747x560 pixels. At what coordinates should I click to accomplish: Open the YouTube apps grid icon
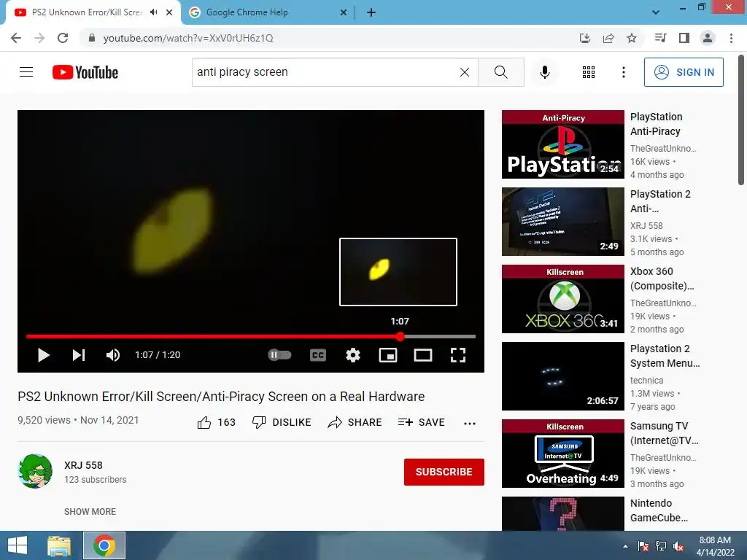[589, 72]
